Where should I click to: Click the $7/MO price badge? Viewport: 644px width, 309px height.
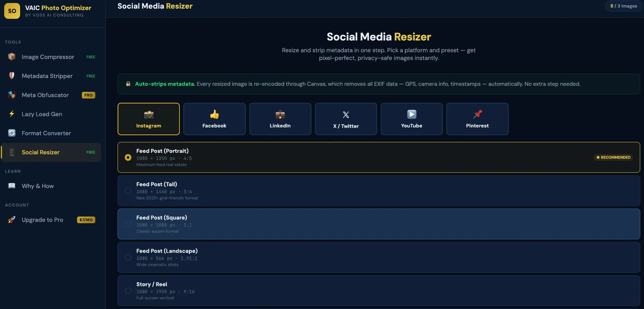coord(86,220)
